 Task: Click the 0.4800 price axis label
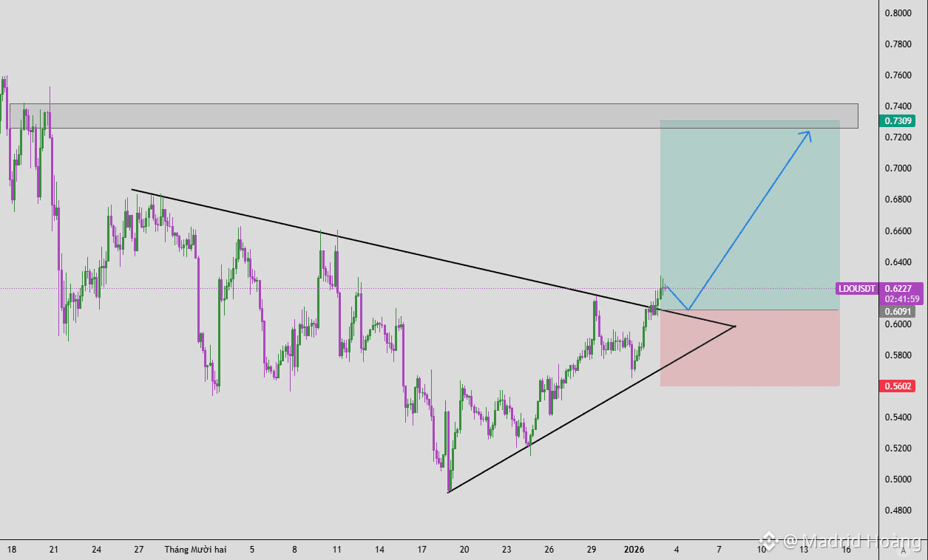pos(897,511)
